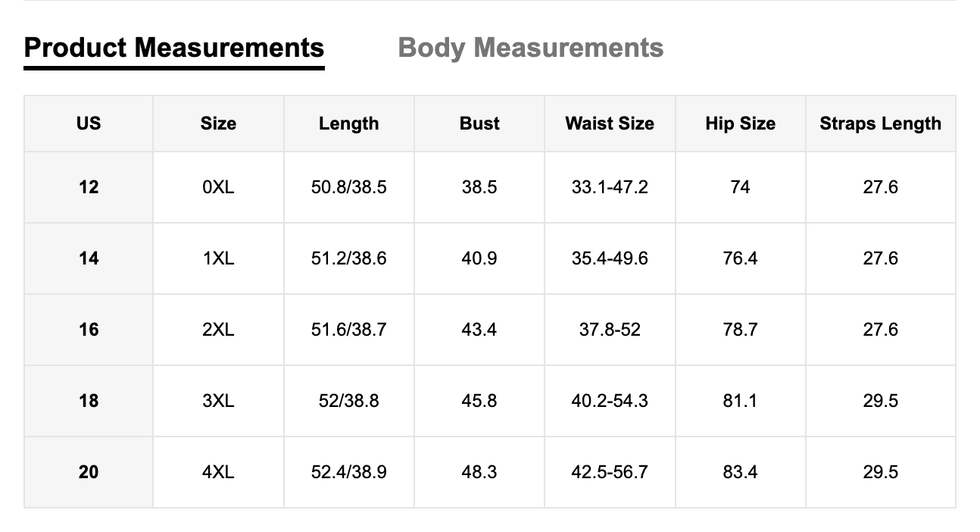Click the 2XL size cell
Viewport: 980px width, 532px height.
(218, 330)
